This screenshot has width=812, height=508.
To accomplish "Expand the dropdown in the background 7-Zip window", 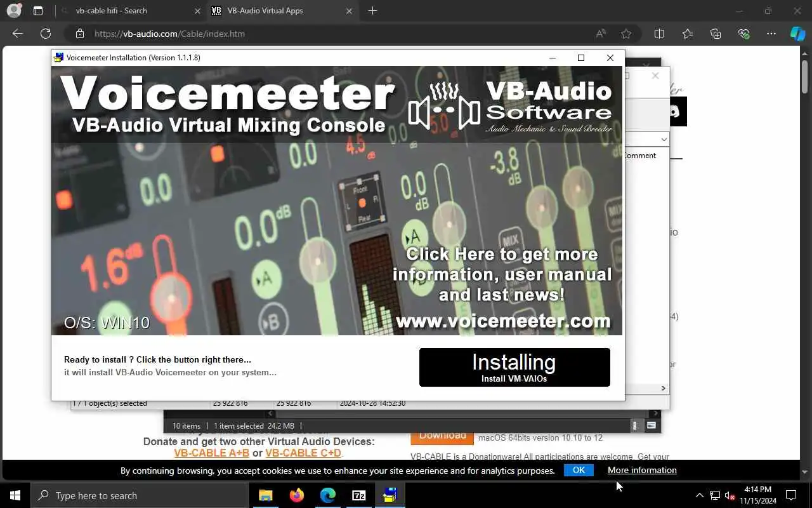I will tap(664, 139).
